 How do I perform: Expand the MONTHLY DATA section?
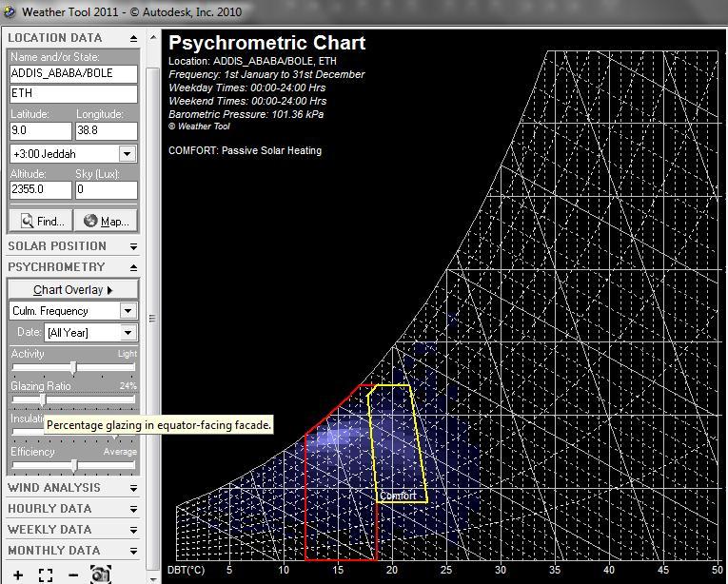coord(134,551)
